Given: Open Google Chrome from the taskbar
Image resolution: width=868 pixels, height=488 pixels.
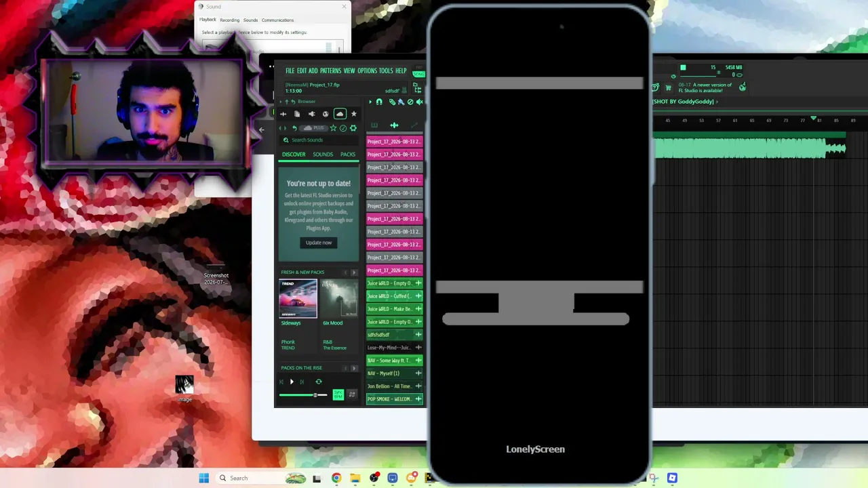Looking at the screenshot, I should click(x=336, y=478).
